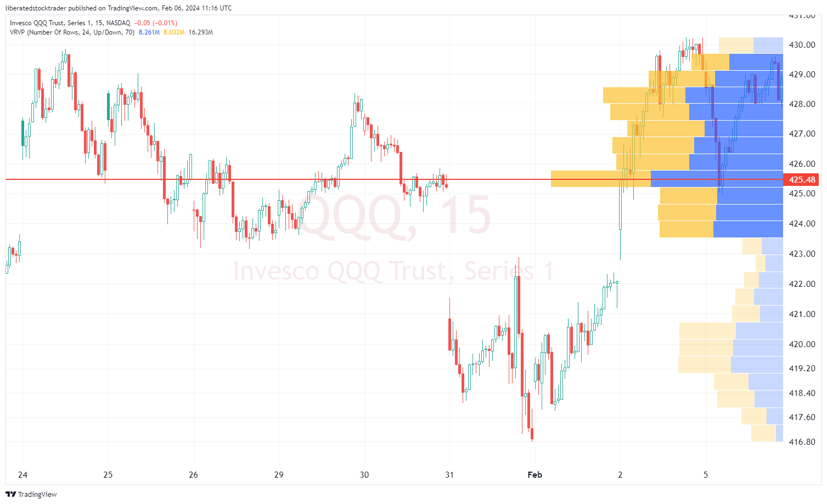Click the 420.00 price axis label

pyautogui.click(x=802, y=344)
